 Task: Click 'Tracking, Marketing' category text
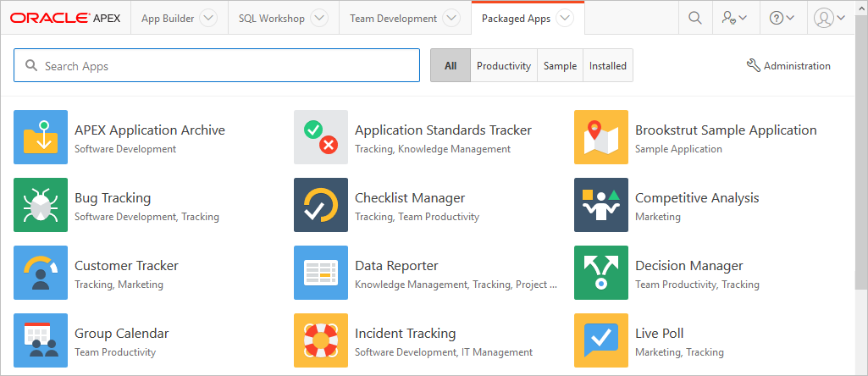119,285
